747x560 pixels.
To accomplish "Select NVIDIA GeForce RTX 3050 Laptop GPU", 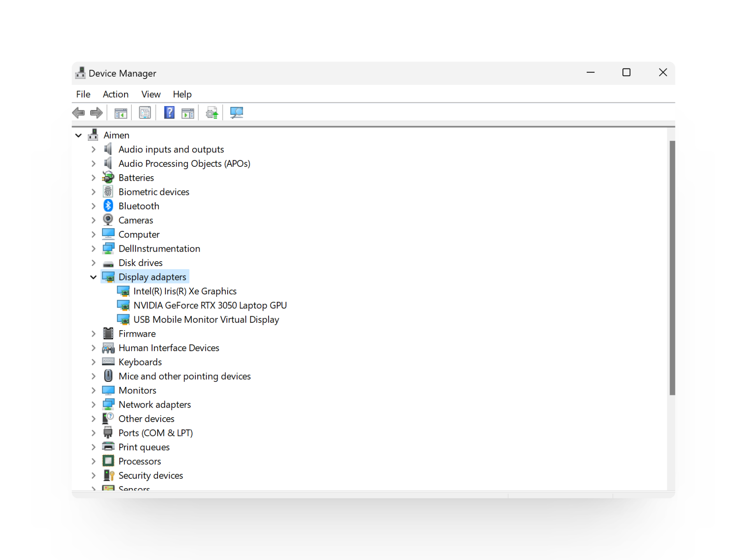I will tap(210, 305).
